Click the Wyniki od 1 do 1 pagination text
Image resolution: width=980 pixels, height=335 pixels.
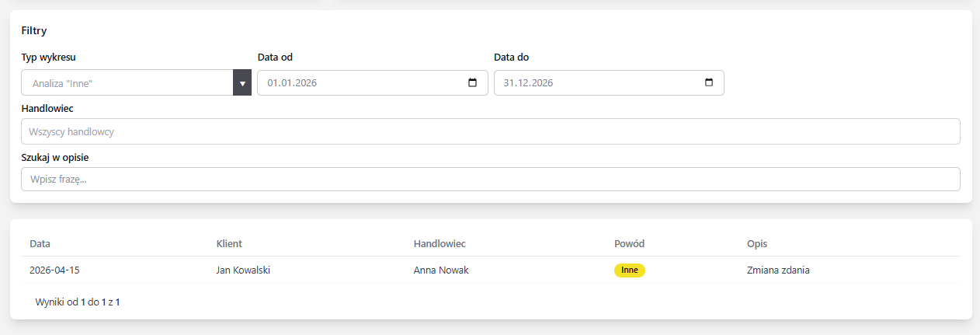tap(78, 302)
